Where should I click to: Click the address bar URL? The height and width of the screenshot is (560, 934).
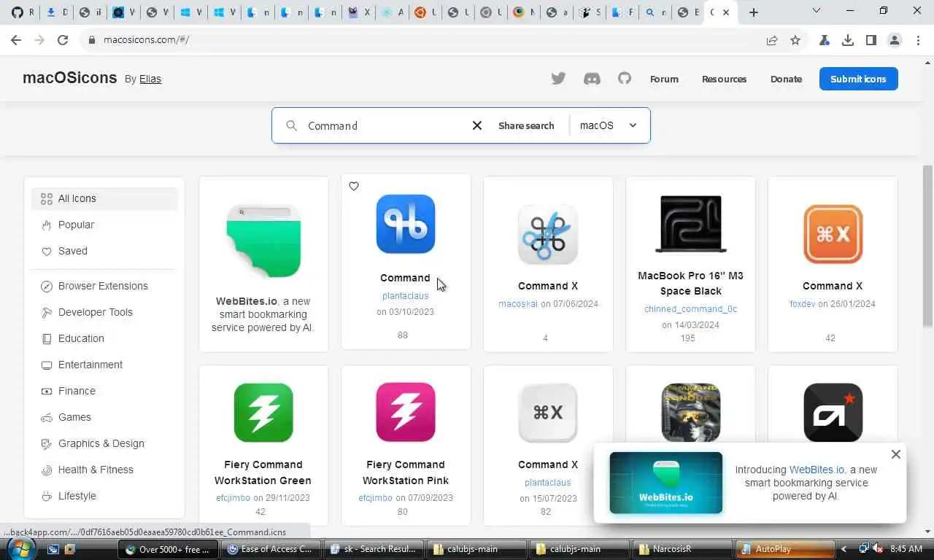point(147,40)
